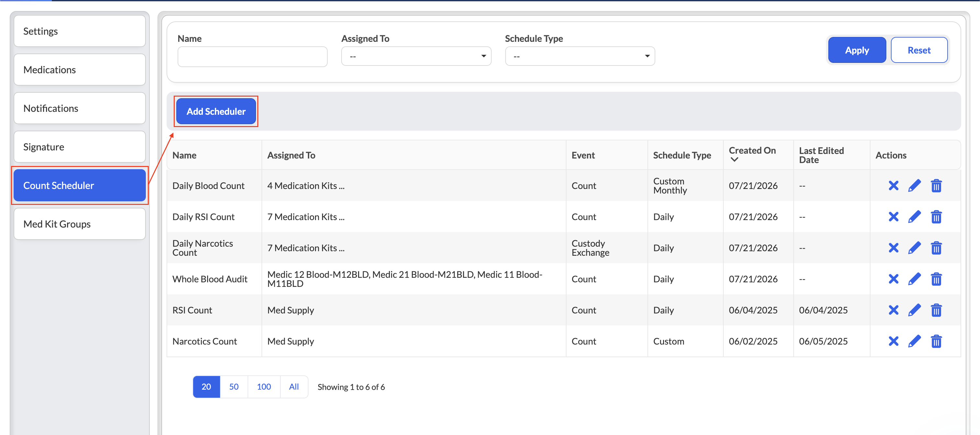Viewport: 980px width, 435px height.
Task: Toggle the Created On sort chevron
Action: pos(734,160)
